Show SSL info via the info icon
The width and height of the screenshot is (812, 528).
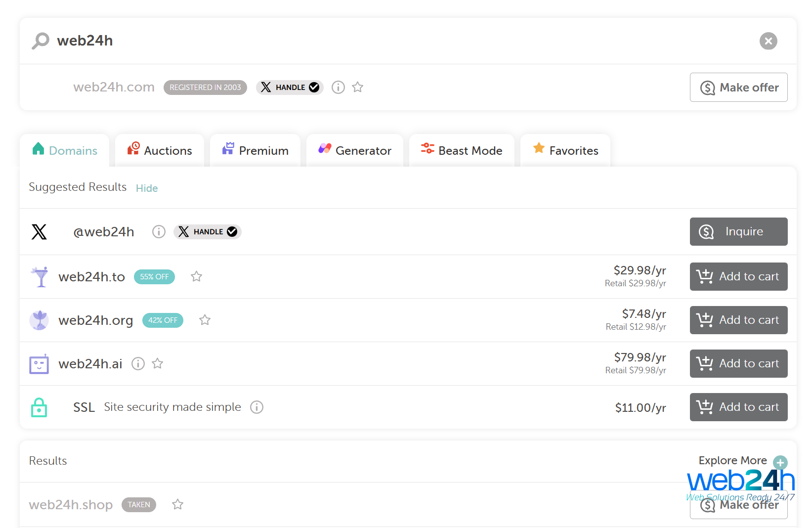coord(256,407)
